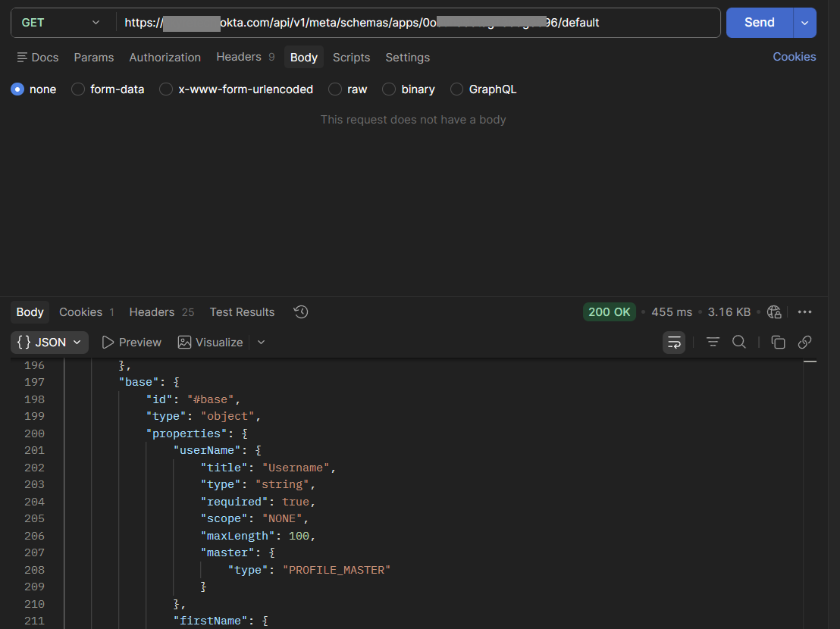This screenshot has width=840, height=629.
Task: Copy response body with copy icon
Action: coord(778,342)
